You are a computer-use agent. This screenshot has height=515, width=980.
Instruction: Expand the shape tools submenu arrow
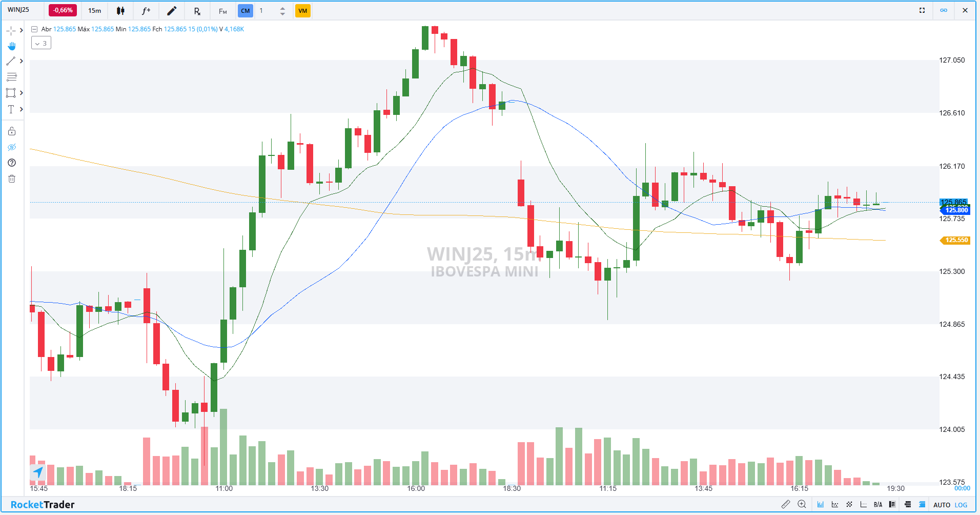pos(21,93)
